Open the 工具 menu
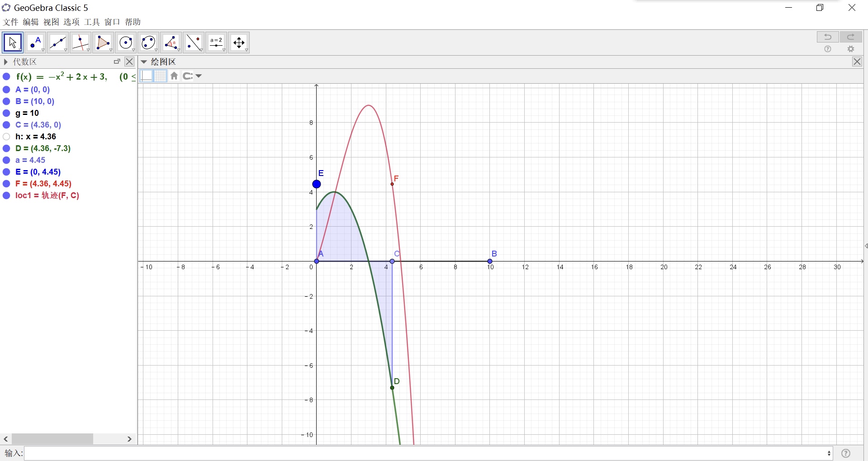Image resolution: width=868 pixels, height=461 pixels. pos(92,22)
